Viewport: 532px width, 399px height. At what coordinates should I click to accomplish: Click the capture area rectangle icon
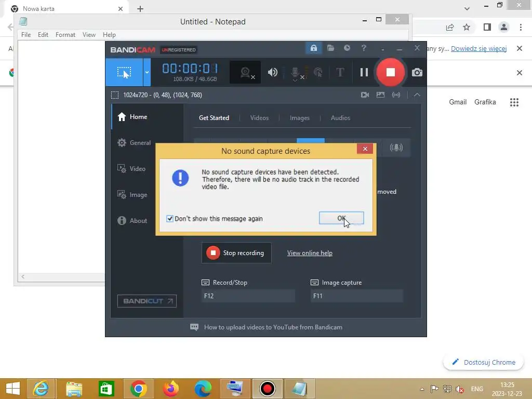coord(115,95)
